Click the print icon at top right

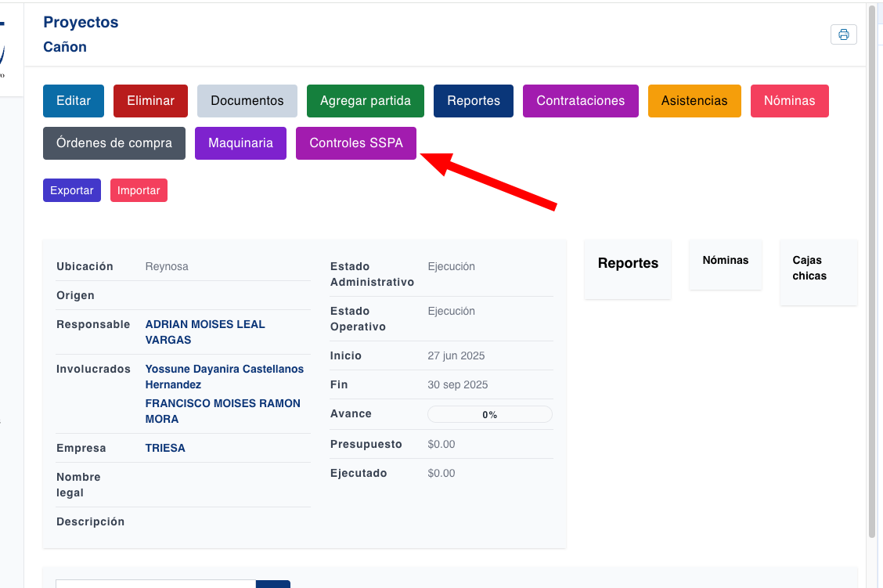(x=843, y=34)
